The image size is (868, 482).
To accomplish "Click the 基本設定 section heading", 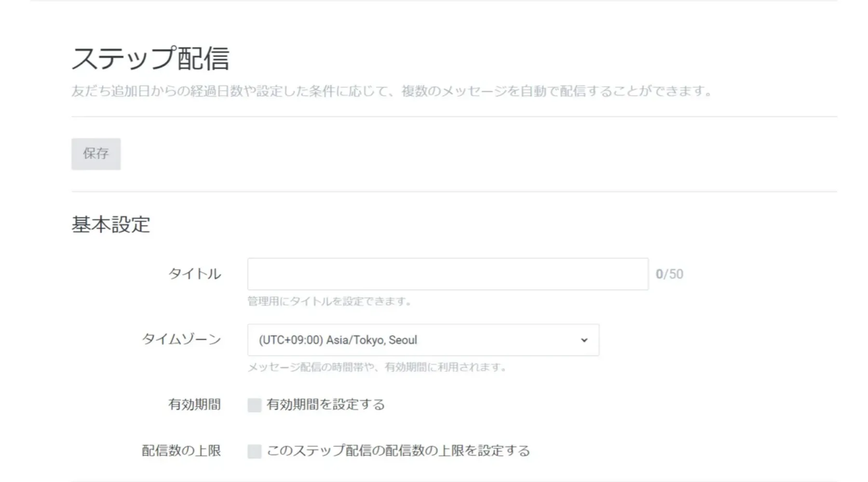I will tap(111, 225).
